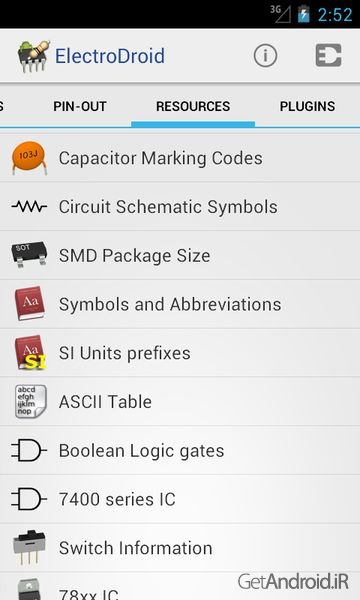Tap the SI red book icon
The width and height of the screenshot is (360, 600).
pyautogui.click(x=30, y=352)
